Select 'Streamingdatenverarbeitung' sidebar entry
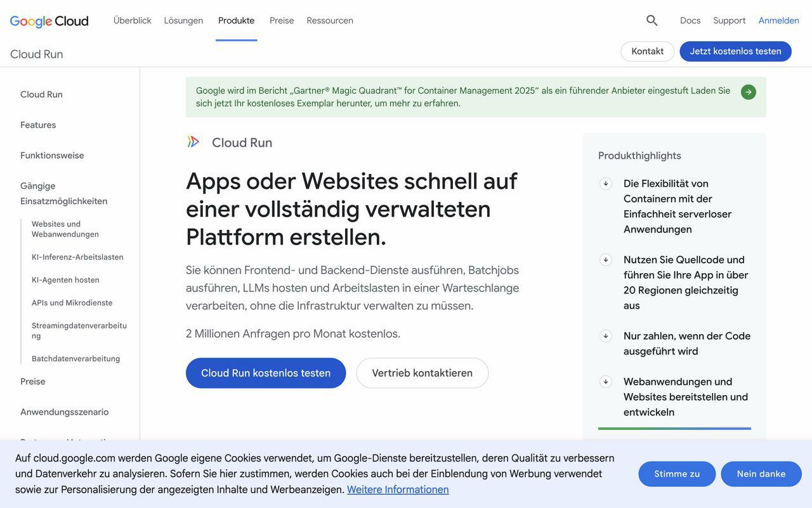The width and height of the screenshot is (812, 508). [79, 330]
